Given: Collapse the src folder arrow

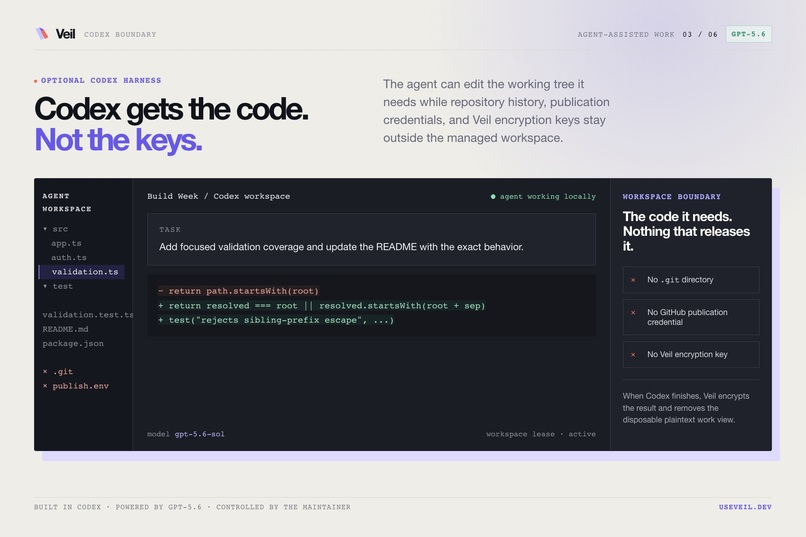Looking at the screenshot, I should (x=45, y=229).
